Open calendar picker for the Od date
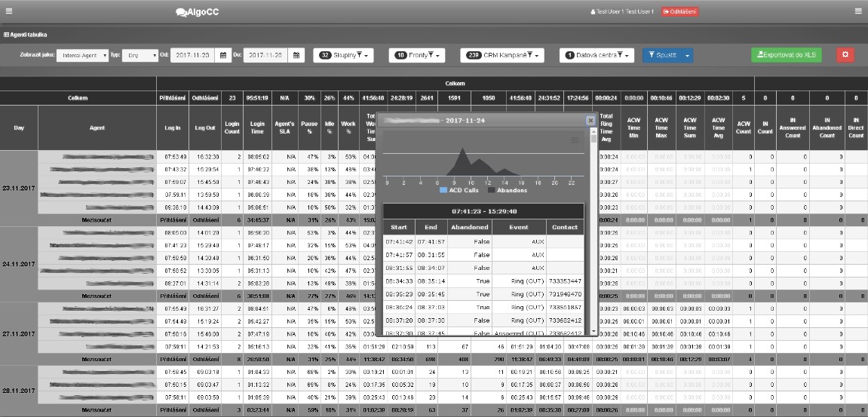Image resolution: width=868 pixels, height=417 pixels. 223,55
